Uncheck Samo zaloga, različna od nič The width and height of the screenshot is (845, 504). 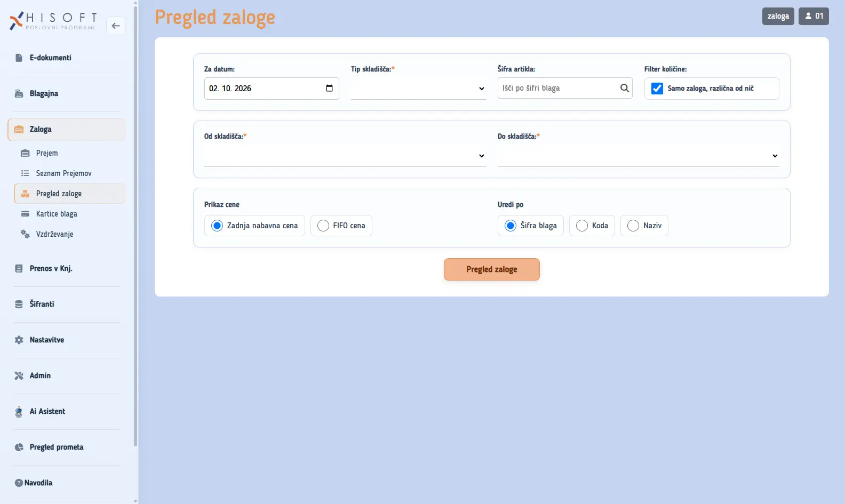(657, 89)
